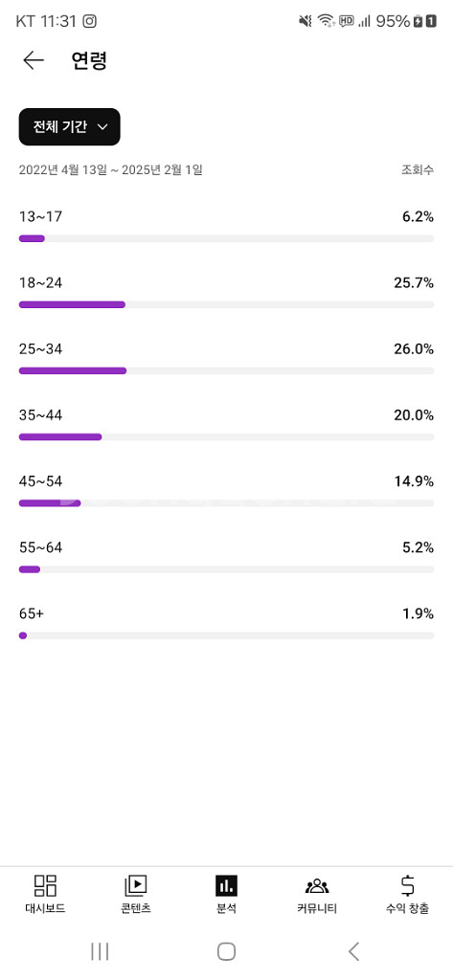Open the 수익 창출 dollar icon
The image size is (453, 980).
click(x=407, y=885)
